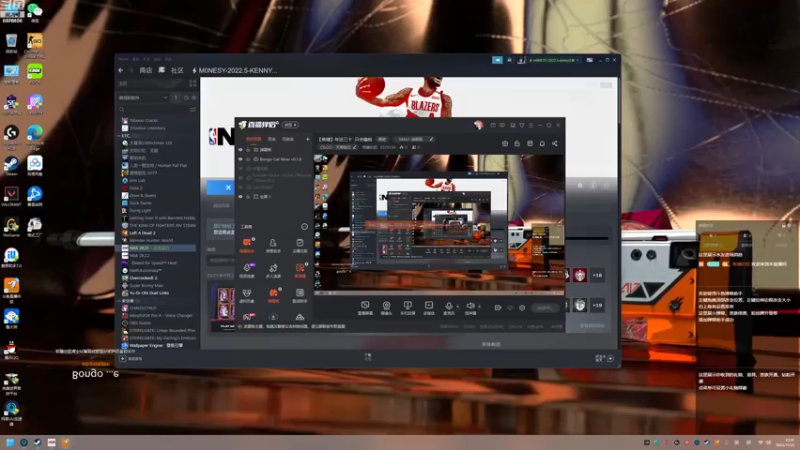Select Human Fall Flat in the game list
The image size is (800, 450).
tap(157, 165)
